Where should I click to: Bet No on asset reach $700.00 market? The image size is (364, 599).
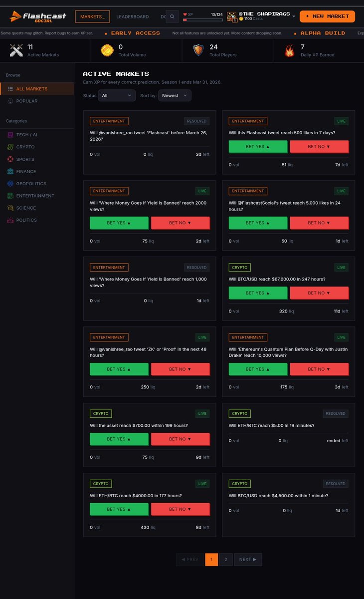point(181,439)
